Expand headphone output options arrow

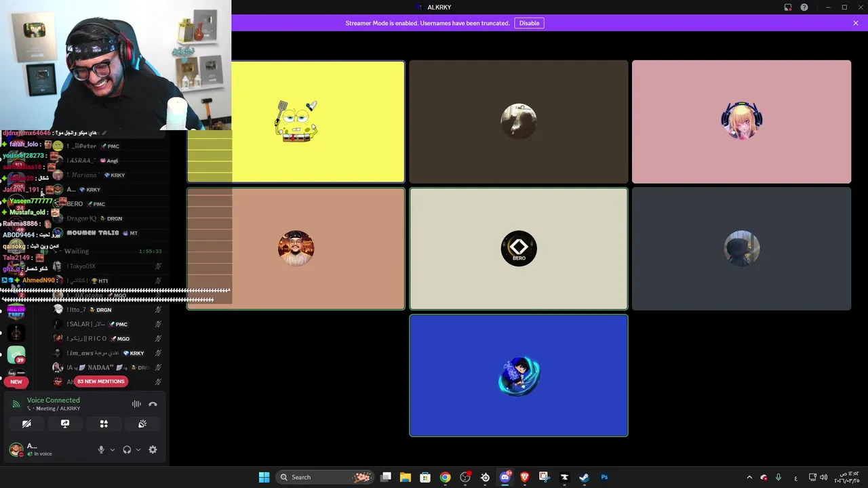[138, 449]
